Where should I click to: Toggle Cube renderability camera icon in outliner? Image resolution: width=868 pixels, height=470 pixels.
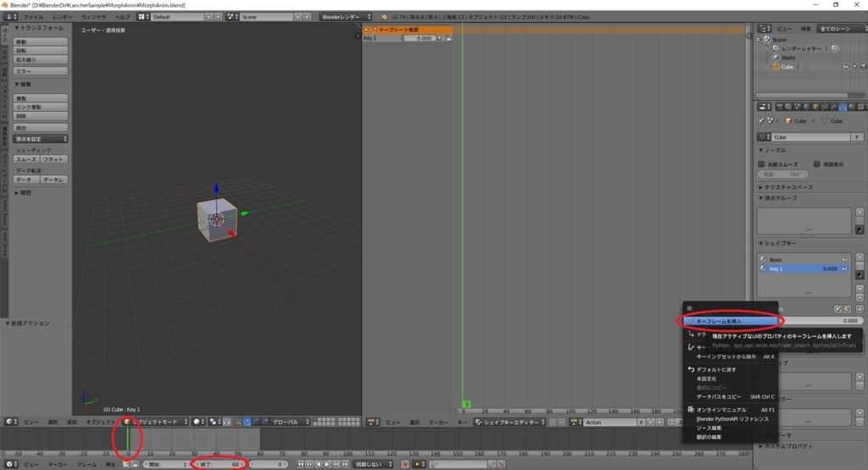[x=863, y=67]
